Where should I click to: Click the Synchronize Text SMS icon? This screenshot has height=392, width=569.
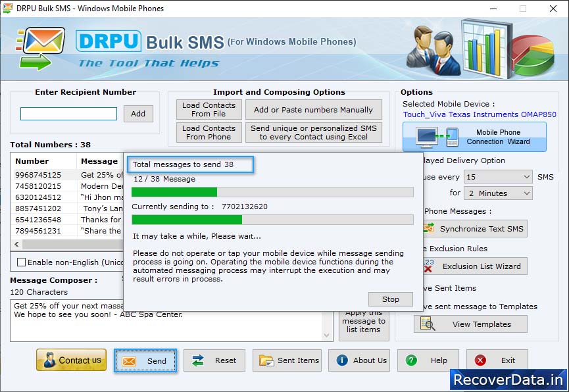[x=429, y=228]
